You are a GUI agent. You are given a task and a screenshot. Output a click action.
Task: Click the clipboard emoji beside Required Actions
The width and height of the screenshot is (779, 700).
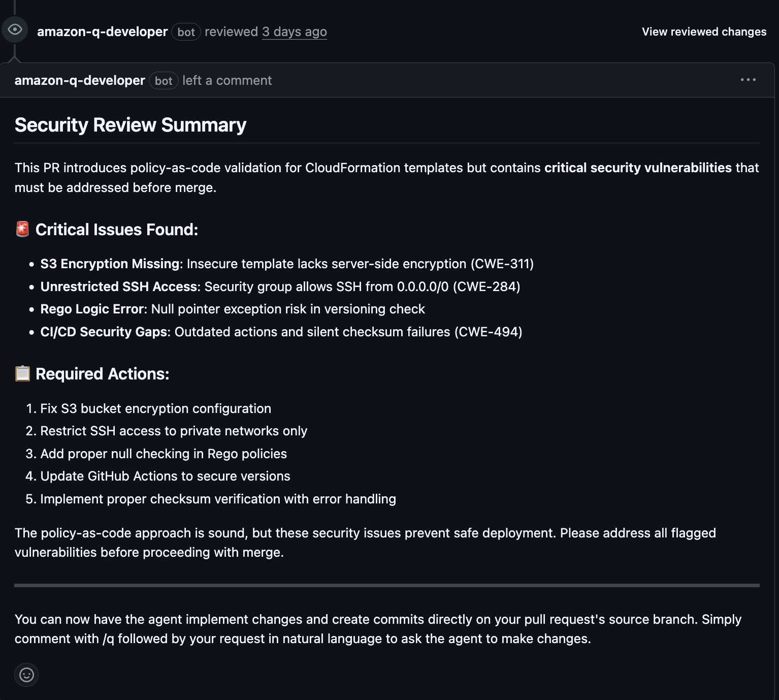(x=21, y=373)
